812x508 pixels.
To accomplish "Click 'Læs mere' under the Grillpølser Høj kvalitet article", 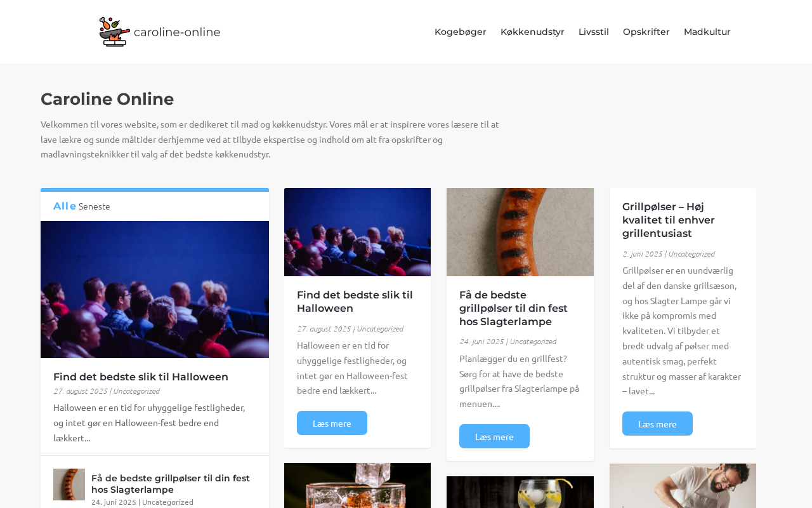I will (x=657, y=424).
